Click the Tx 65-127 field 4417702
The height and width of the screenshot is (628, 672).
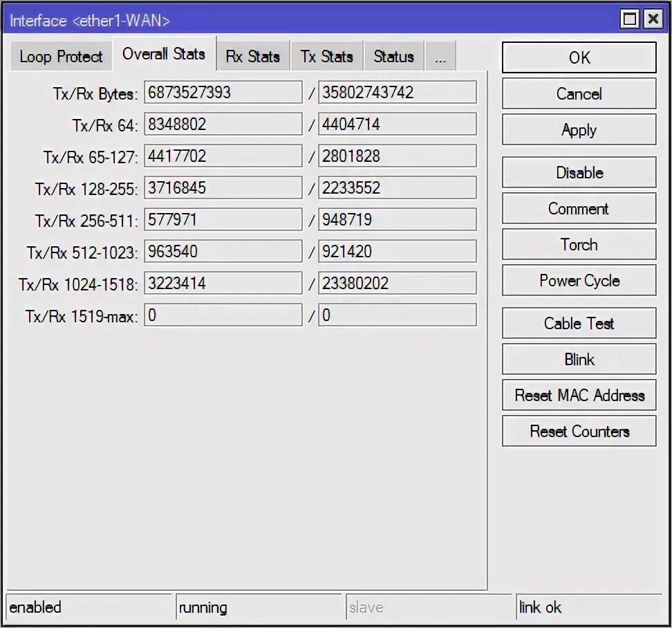click(223, 156)
